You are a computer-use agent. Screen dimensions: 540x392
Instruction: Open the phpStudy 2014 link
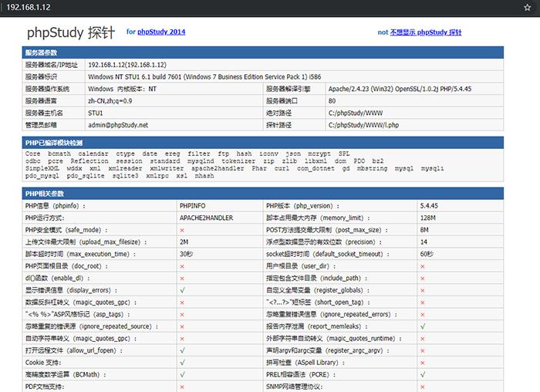(x=161, y=32)
